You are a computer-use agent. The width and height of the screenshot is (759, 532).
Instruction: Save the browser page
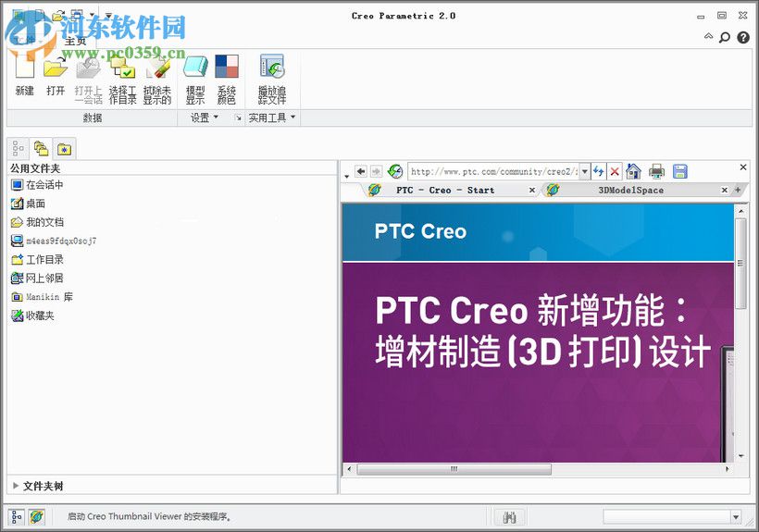coord(680,171)
